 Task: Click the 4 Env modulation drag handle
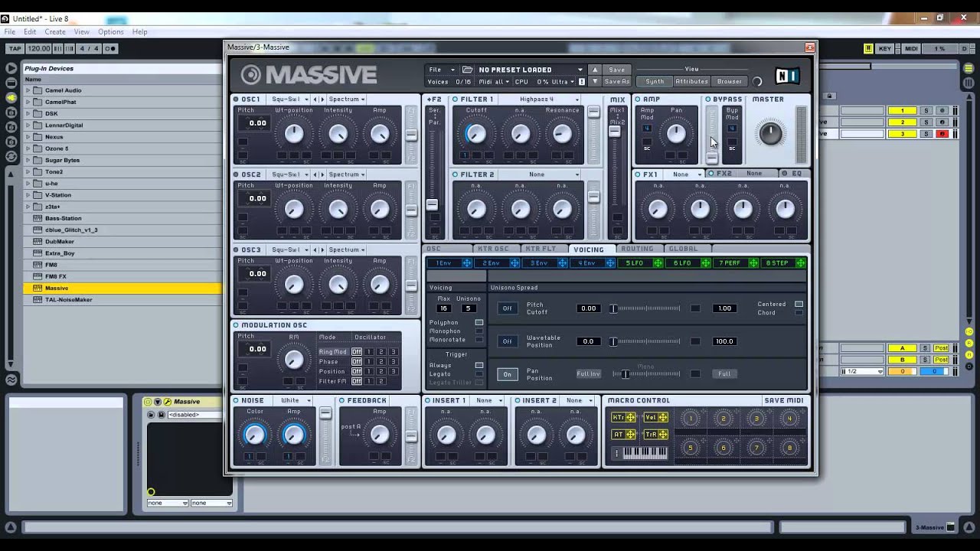pos(610,263)
